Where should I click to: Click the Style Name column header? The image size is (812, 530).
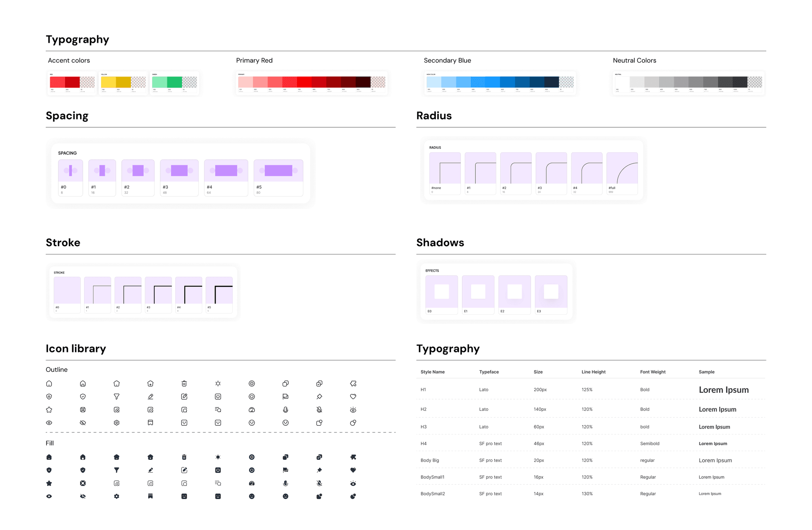pos(433,372)
